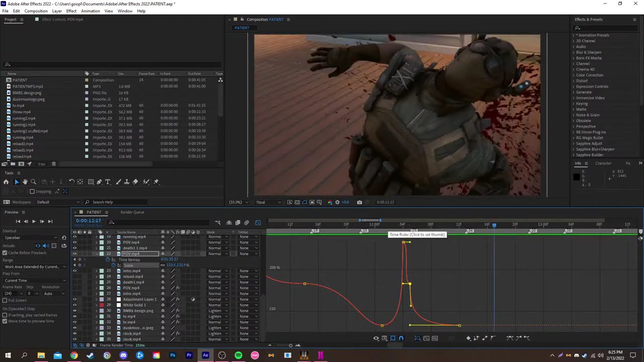Open the Composition menu
The image size is (644, 362).
(x=36, y=11)
